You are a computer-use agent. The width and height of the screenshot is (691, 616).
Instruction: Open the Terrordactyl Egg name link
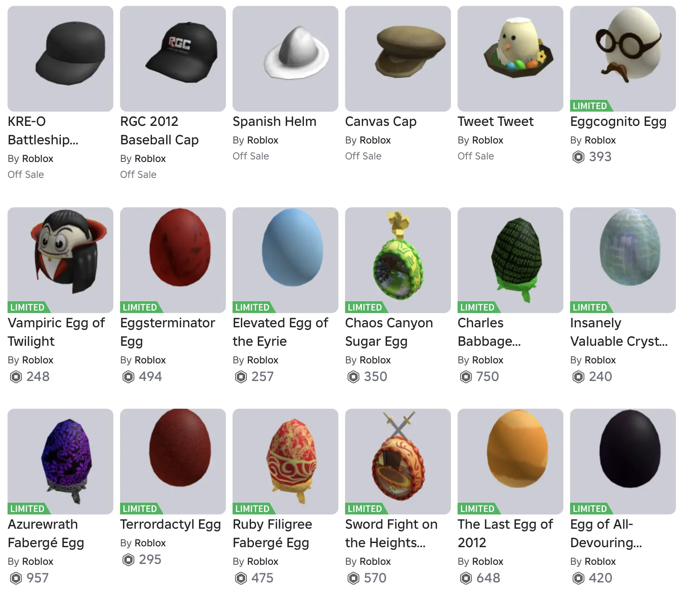click(x=170, y=525)
